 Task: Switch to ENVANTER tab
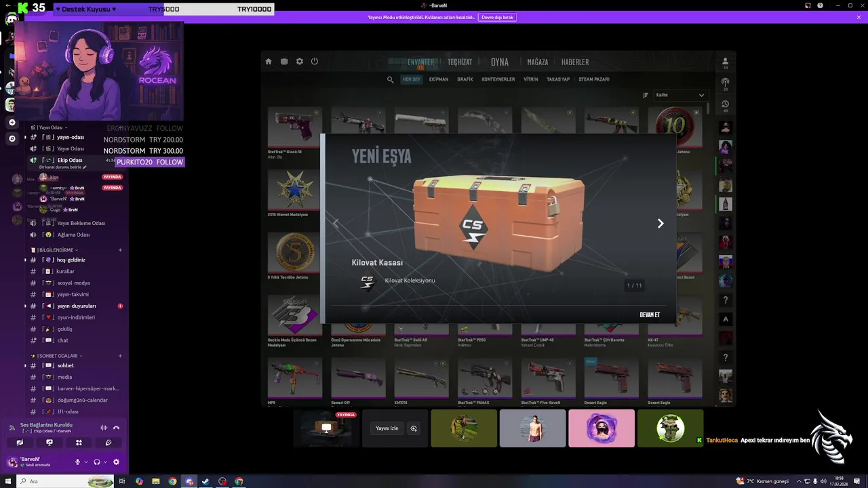click(420, 62)
